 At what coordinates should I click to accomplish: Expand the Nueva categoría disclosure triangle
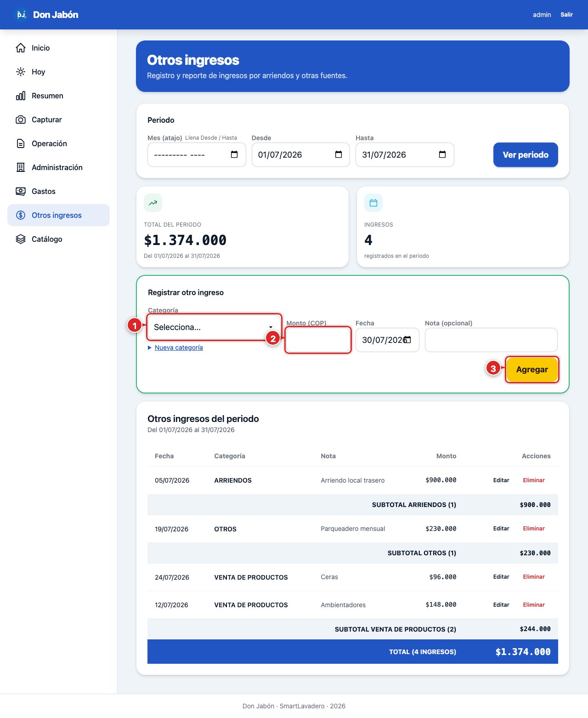(150, 348)
